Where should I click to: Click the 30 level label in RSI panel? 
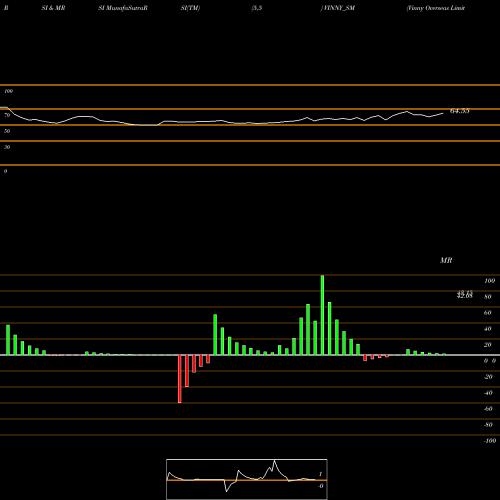(7, 147)
